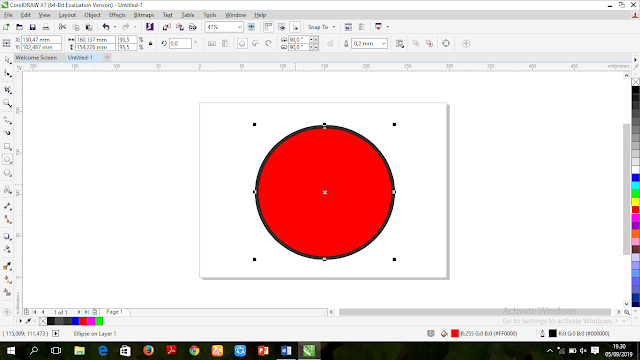Select the Freehand tool
This screenshot has height=360, width=640.
pos(7,120)
